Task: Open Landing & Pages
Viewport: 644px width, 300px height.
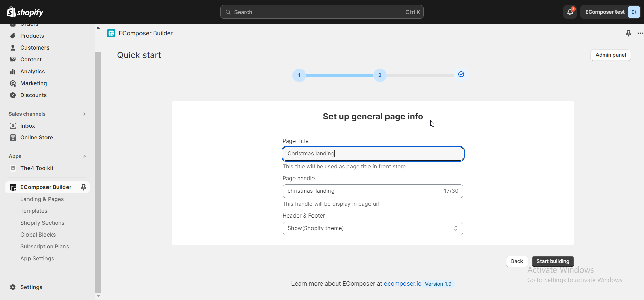Action: click(x=42, y=199)
